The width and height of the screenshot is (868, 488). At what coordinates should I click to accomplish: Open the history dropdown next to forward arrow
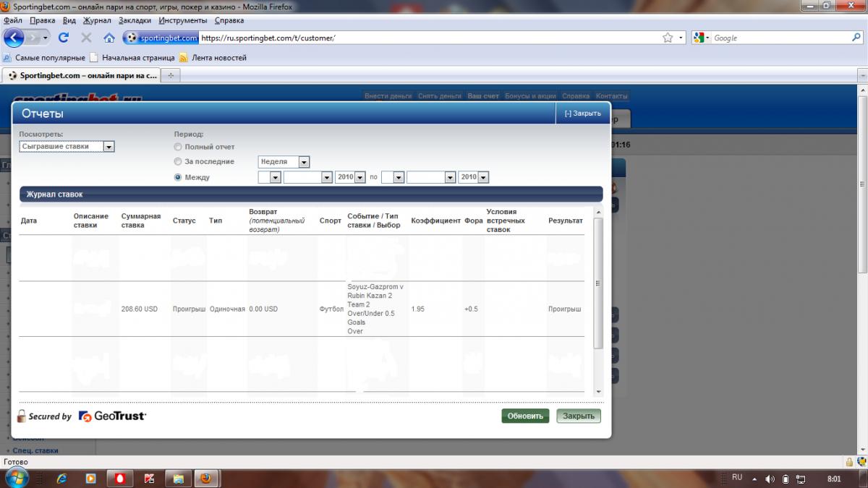(x=46, y=38)
